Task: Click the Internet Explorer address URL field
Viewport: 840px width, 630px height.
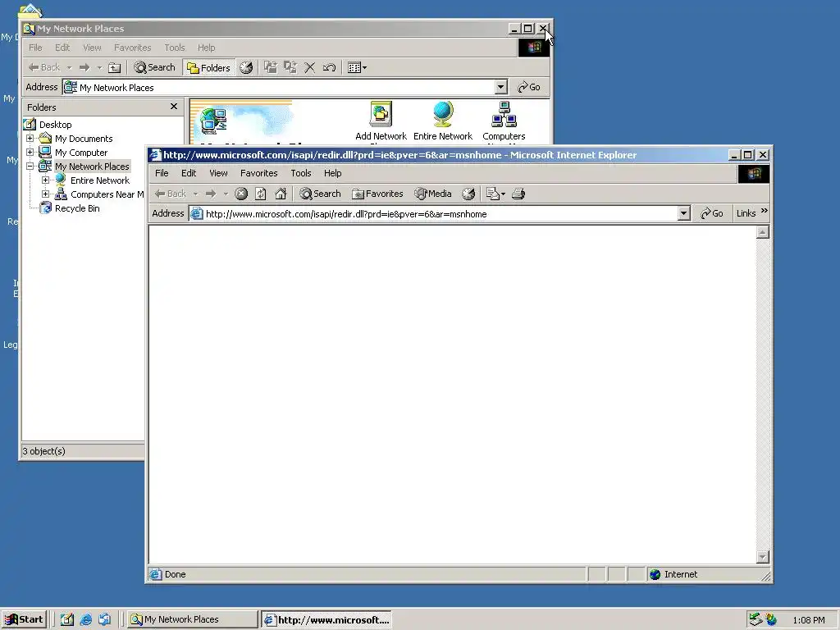Action: click(x=440, y=214)
